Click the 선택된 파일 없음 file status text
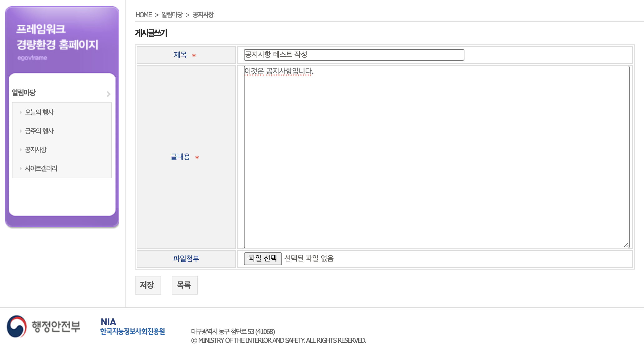 coord(309,259)
